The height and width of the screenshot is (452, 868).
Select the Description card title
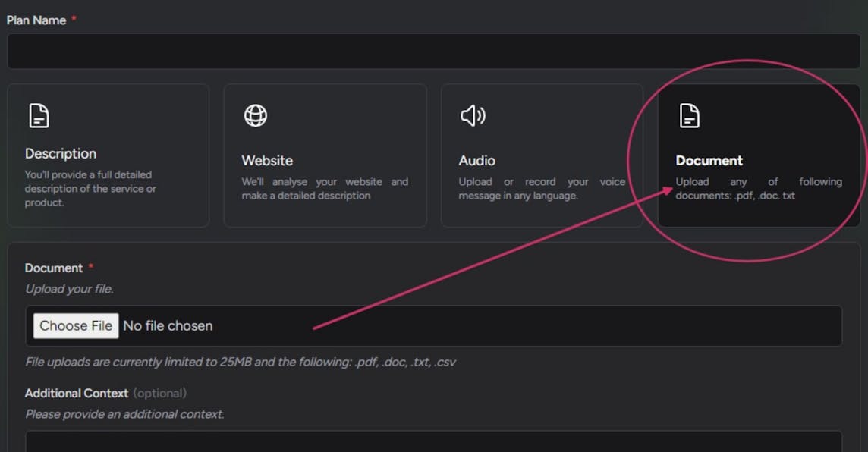tap(61, 154)
